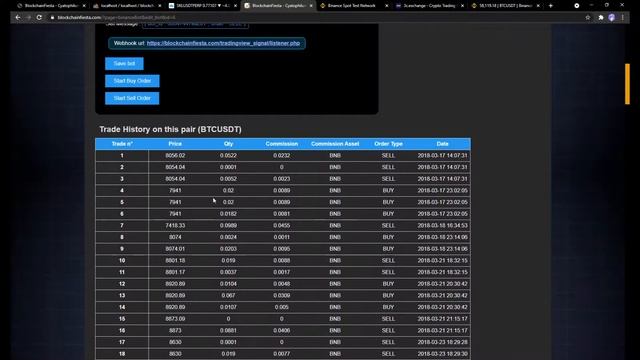Close the BTCUSDT Binance tab

point(538,6)
